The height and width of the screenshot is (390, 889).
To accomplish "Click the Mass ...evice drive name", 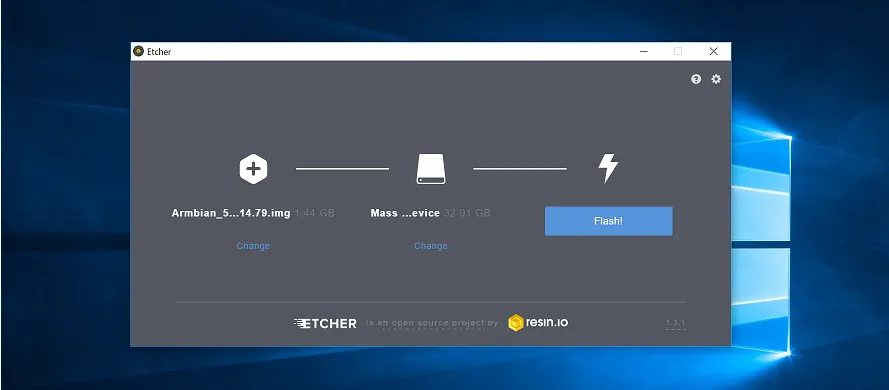I will [x=405, y=214].
